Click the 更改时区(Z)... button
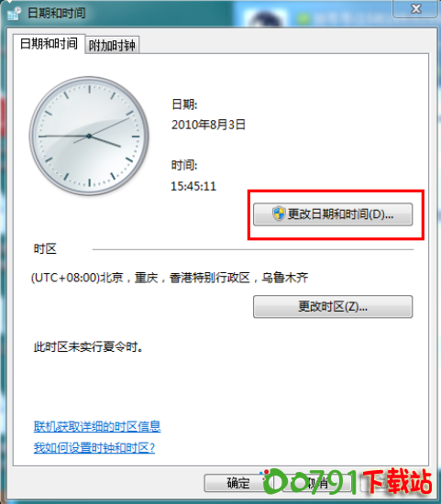 pos(333,307)
